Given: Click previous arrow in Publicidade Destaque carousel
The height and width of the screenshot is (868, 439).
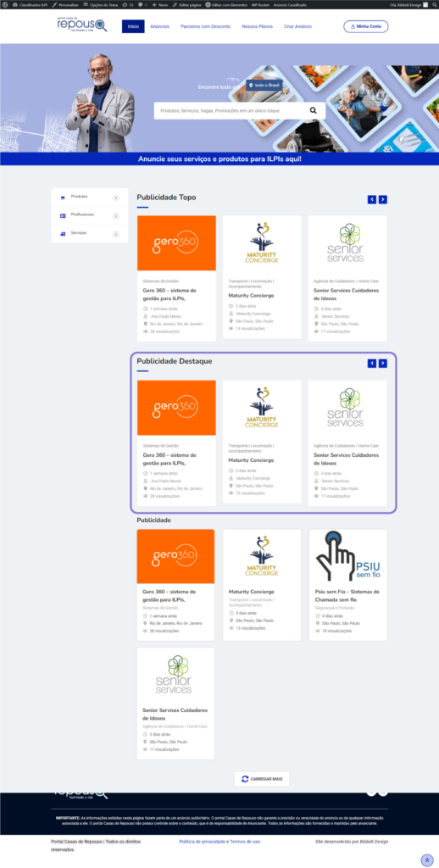Looking at the screenshot, I should pyautogui.click(x=372, y=363).
